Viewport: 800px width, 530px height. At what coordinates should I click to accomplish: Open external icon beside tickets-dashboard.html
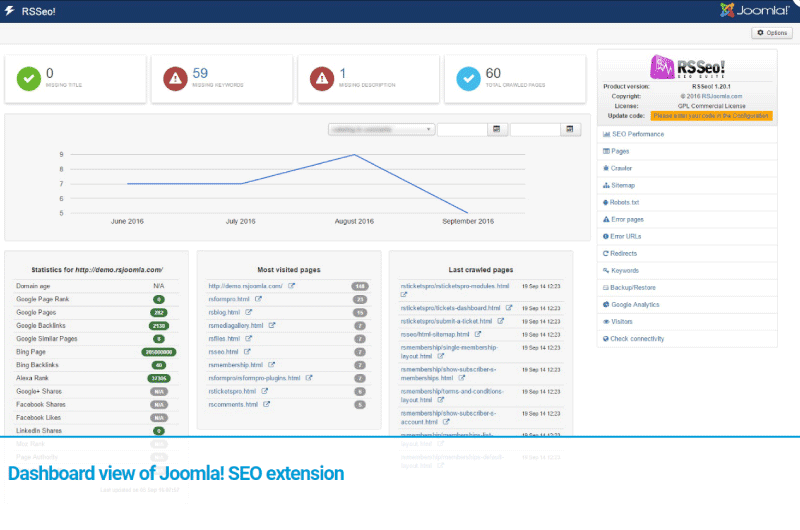509,308
